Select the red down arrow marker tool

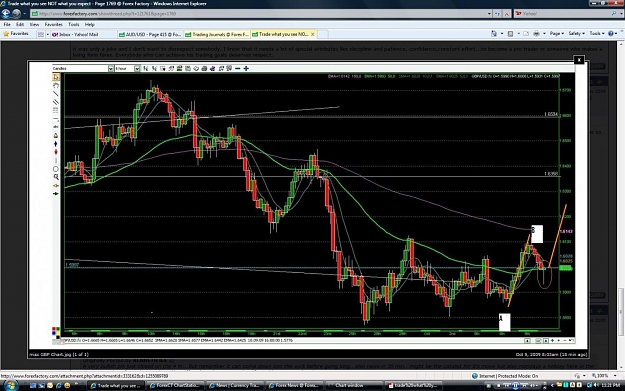point(56,152)
